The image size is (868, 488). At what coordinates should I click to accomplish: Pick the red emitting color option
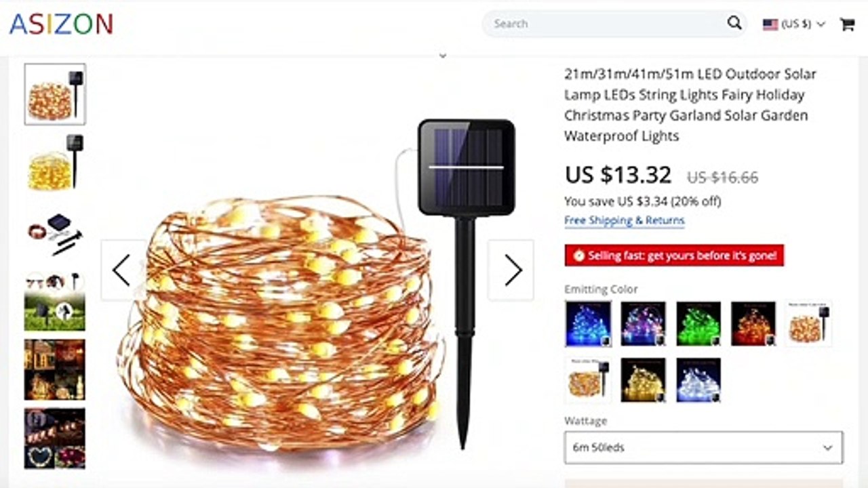(x=753, y=324)
